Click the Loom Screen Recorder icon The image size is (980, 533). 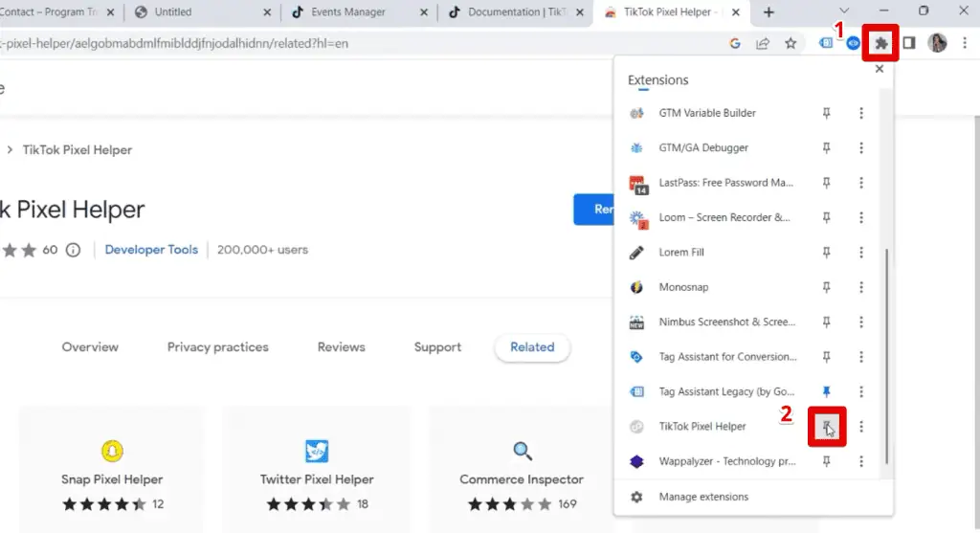coord(636,219)
